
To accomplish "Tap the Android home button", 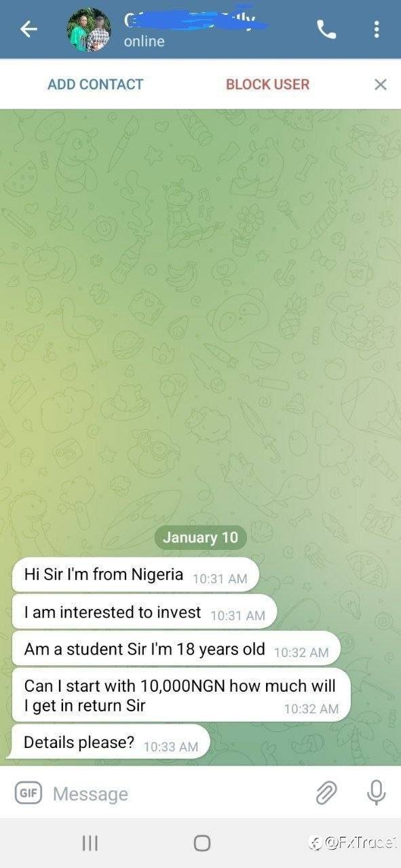I will tap(202, 843).
